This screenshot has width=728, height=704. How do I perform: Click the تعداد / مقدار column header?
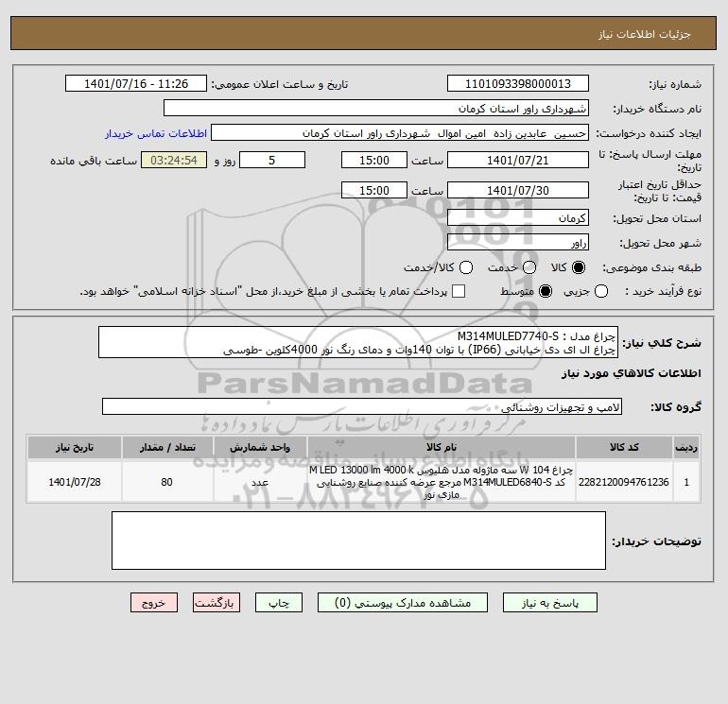167,447
